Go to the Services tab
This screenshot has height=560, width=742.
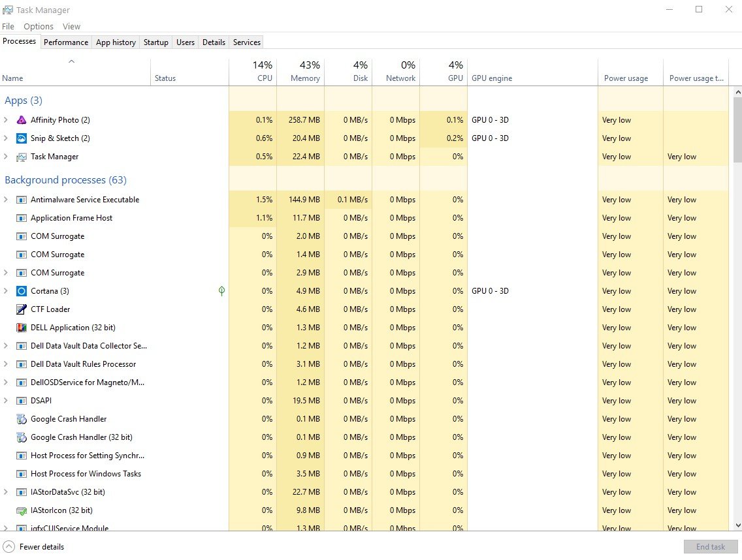tap(247, 42)
